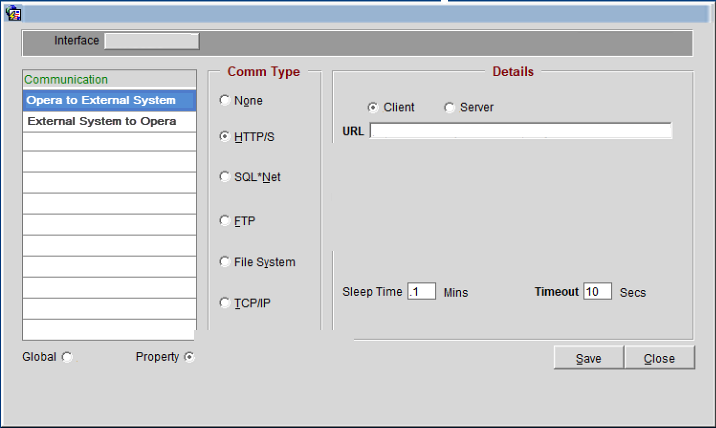Choose the SQL*Net comm type radio button

[224, 176]
